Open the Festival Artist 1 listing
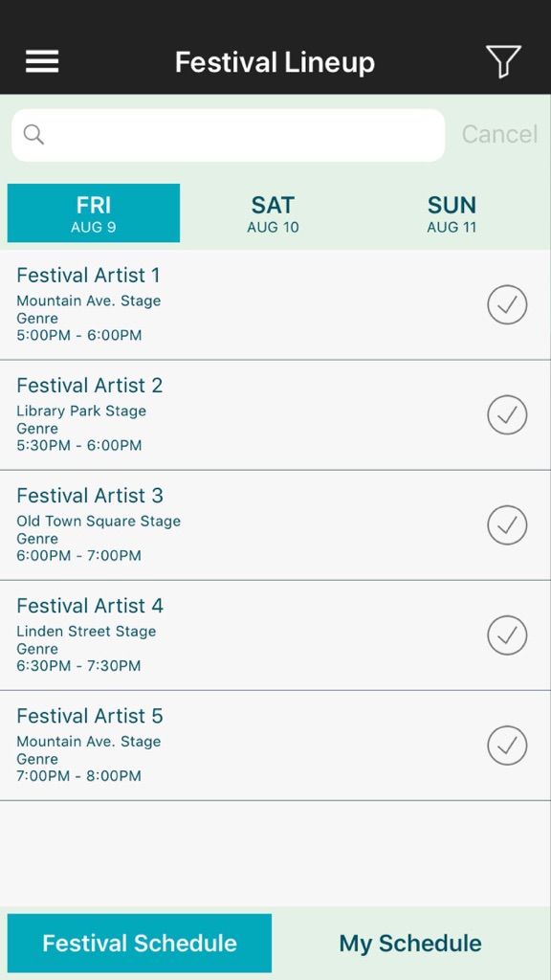Image resolution: width=551 pixels, height=980 pixels. point(275,305)
